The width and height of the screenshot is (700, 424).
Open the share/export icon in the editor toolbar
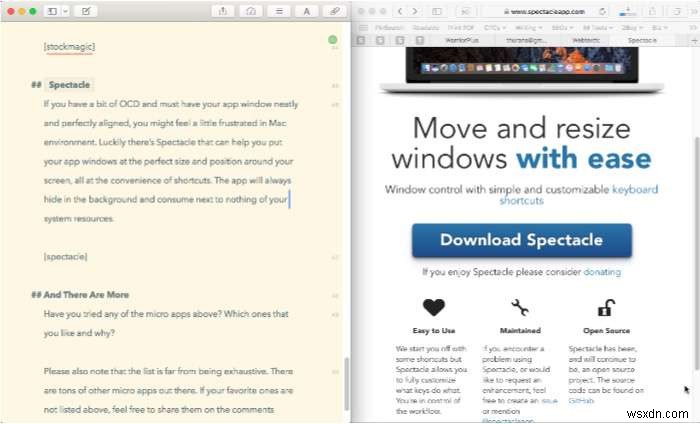[223, 11]
